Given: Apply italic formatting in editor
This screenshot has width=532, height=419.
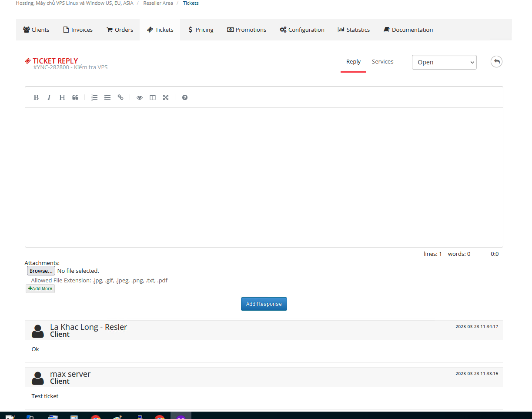Looking at the screenshot, I should click(49, 97).
